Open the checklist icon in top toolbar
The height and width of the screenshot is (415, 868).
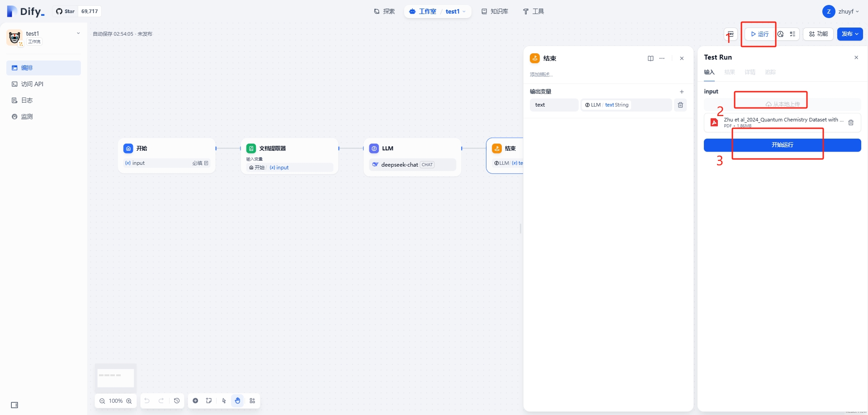[x=793, y=34]
